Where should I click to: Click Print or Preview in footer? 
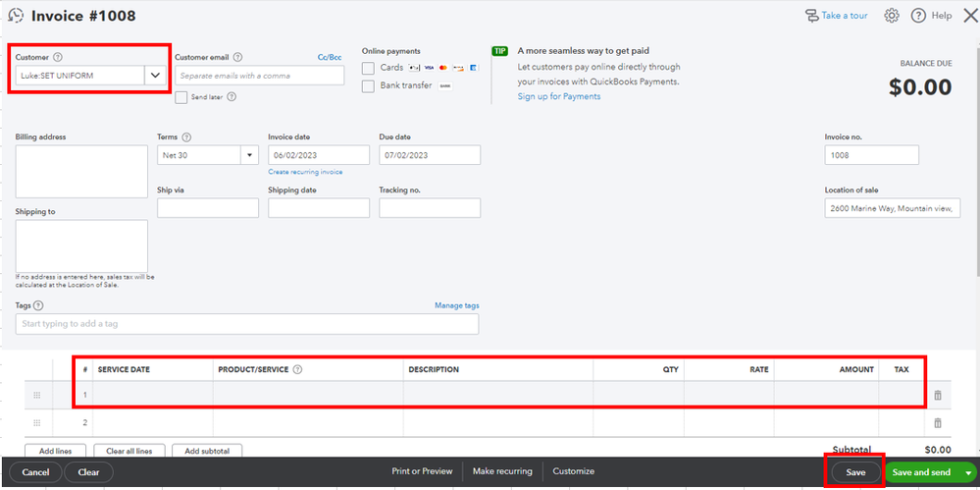point(422,471)
